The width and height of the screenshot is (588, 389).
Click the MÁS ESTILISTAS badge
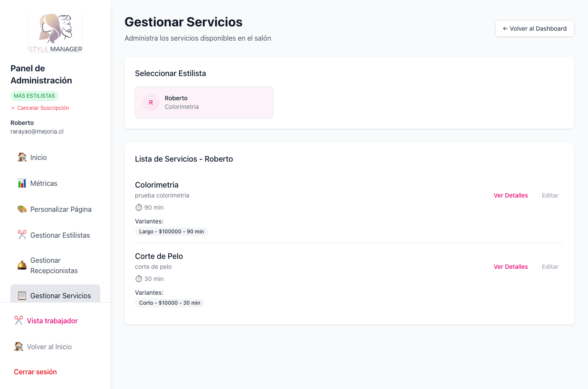[34, 96]
